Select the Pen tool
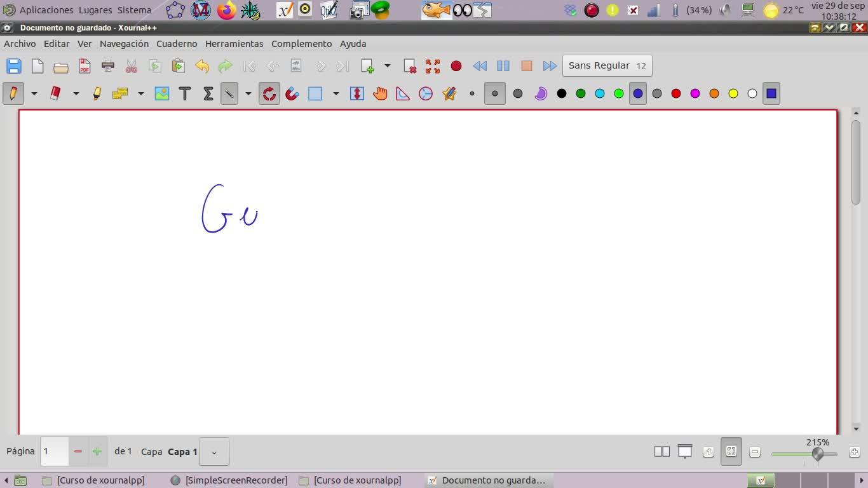The height and width of the screenshot is (488, 868). click(13, 93)
